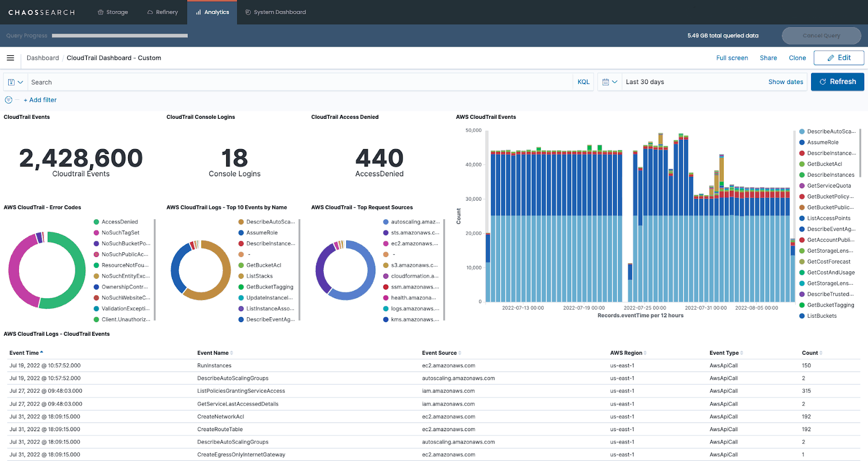This screenshot has height=461, width=868.
Task: Expand the date quick menu chevron
Action: click(615, 82)
